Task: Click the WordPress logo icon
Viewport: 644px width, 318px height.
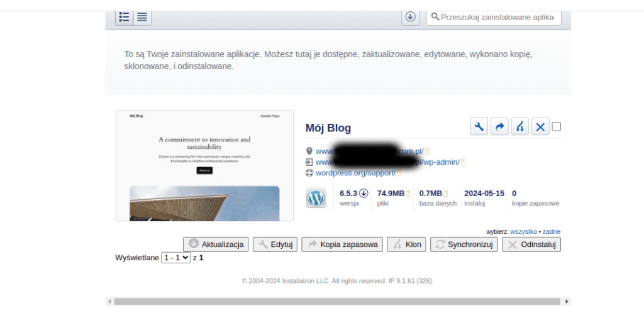Action: point(316,198)
